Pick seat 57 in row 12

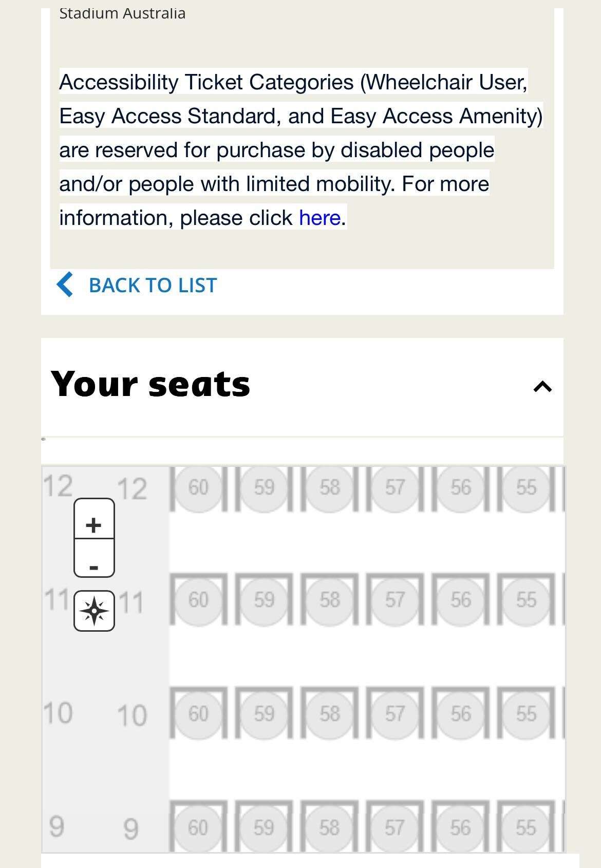point(395,487)
